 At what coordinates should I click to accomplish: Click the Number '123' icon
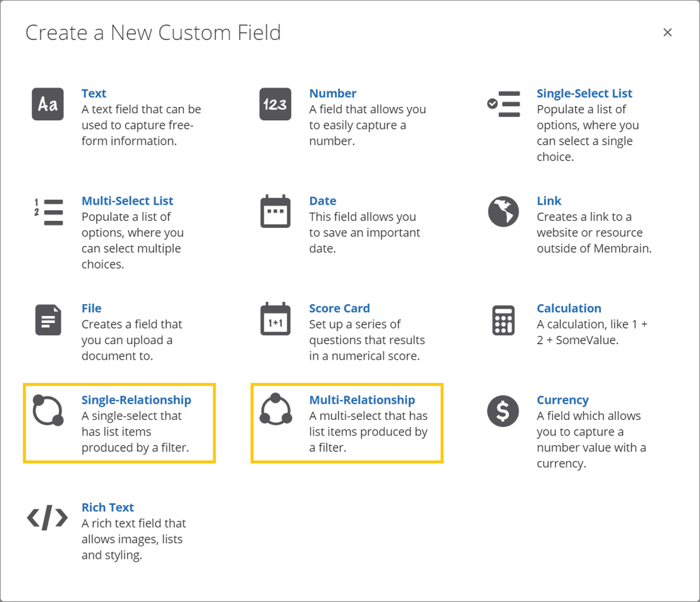tap(275, 104)
